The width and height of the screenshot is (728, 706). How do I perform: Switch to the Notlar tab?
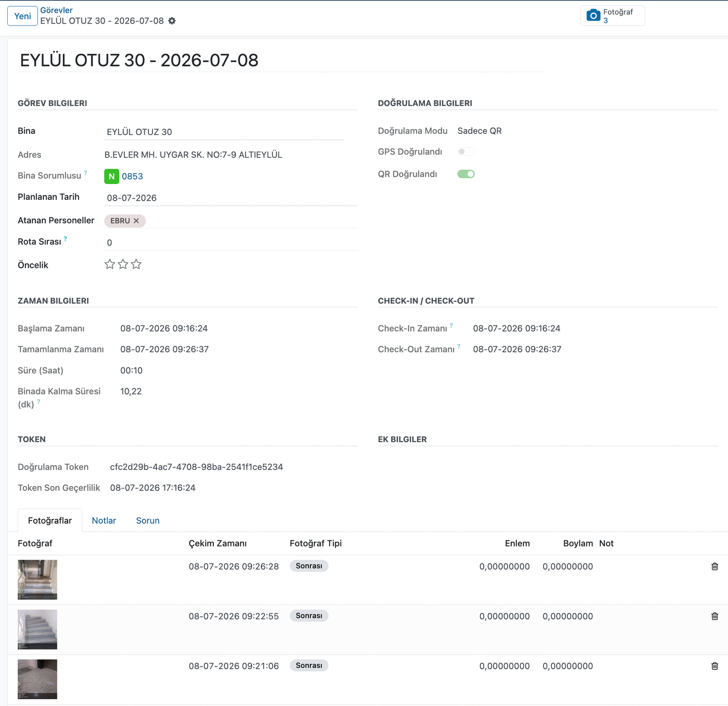(104, 520)
